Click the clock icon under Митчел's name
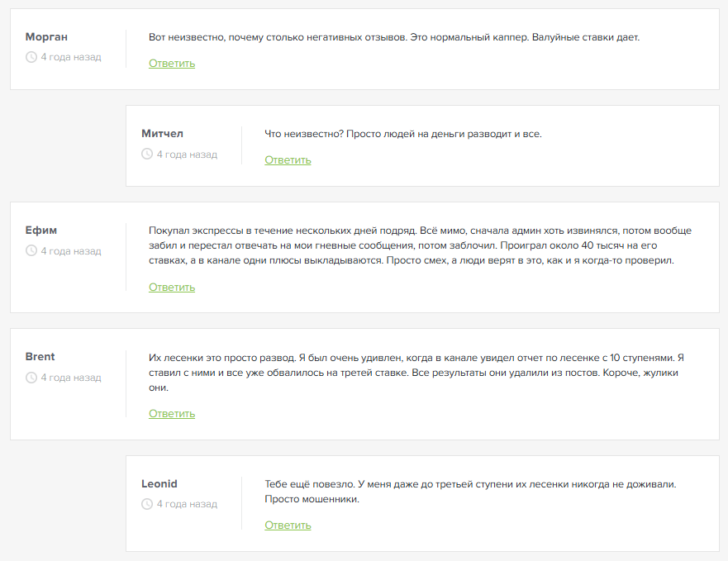The height and width of the screenshot is (561, 728). point(147,154)
